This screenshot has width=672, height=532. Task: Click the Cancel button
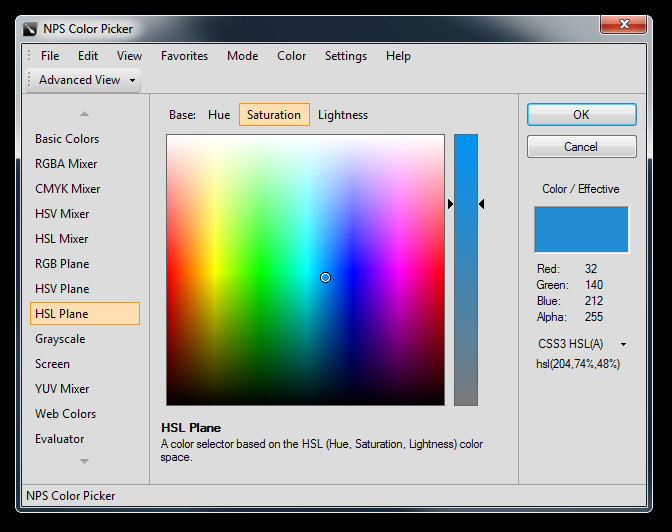582,147
